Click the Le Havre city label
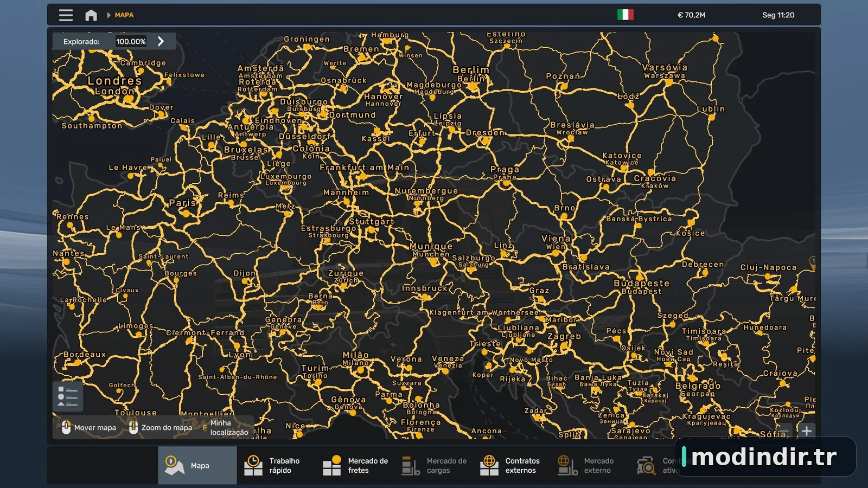Viewport: 868px width, 488px height. 129,168
